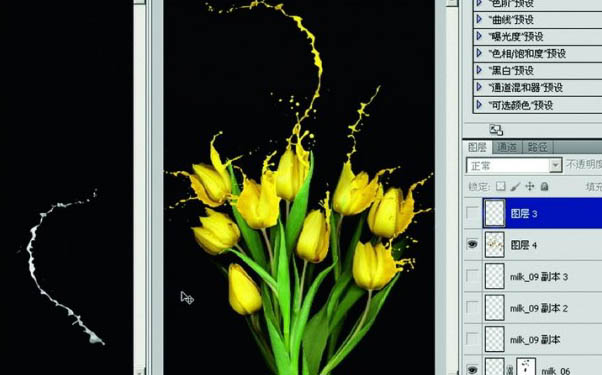This screenshot has height=375, width=602.
Task: Hide the 图层 4 layer via eye icon
Action: 472,244
